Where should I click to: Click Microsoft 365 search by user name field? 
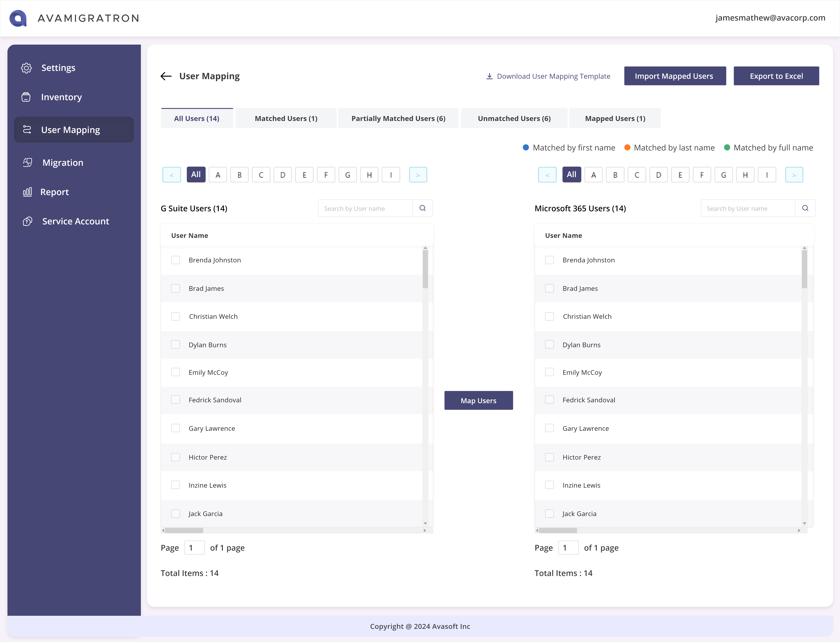click(x=748, y=208)
